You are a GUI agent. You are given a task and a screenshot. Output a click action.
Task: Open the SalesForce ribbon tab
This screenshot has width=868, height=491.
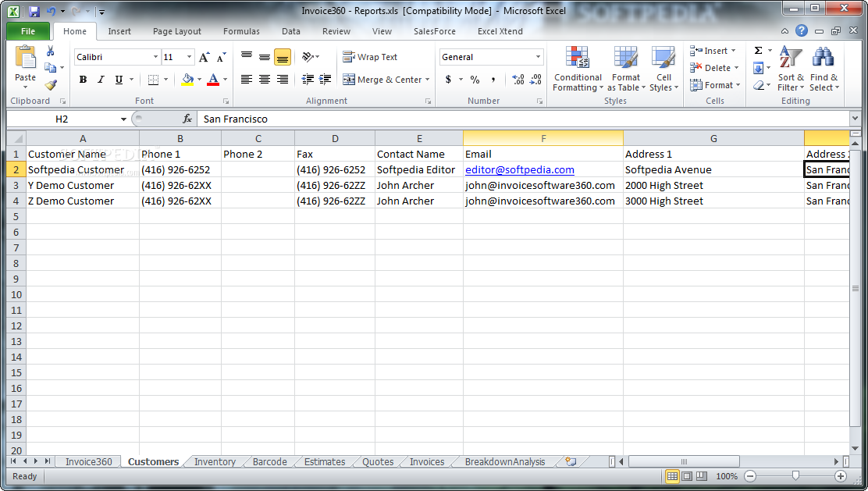coord(435,31)
